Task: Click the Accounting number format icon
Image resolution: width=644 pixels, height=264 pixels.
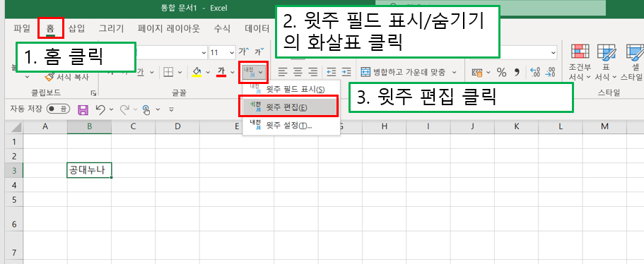Action: click(x=477, y=73)
